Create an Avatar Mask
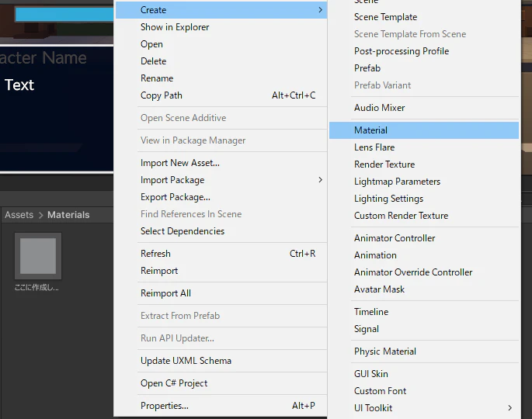The height and width of the screenshot is (419, 532). [424, 289]
